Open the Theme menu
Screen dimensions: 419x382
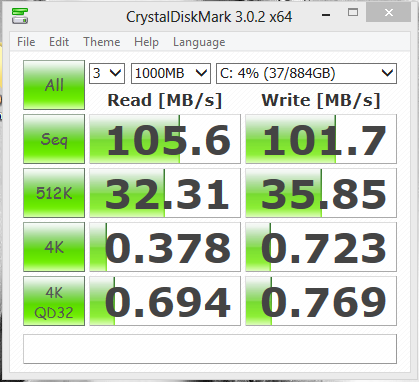point(102,42)
